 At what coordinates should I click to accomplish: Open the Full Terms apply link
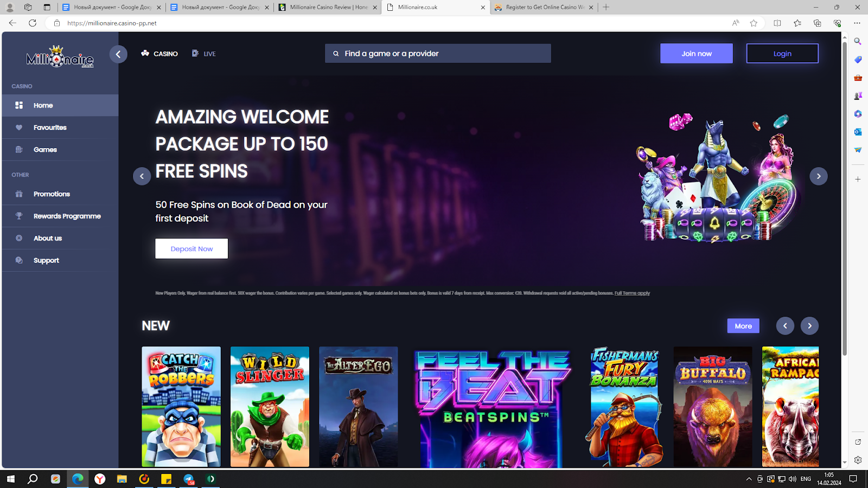tap(632, 293)
